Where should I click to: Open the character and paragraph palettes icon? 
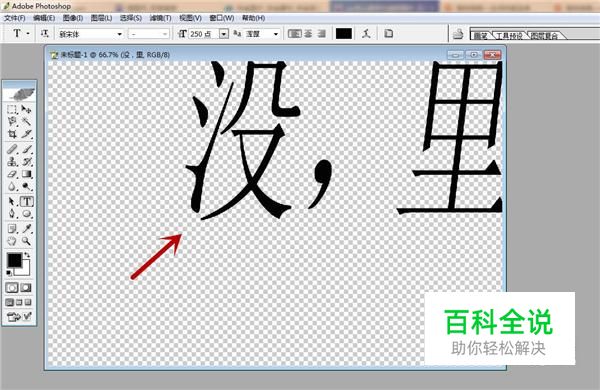click(x=388, y=34)
